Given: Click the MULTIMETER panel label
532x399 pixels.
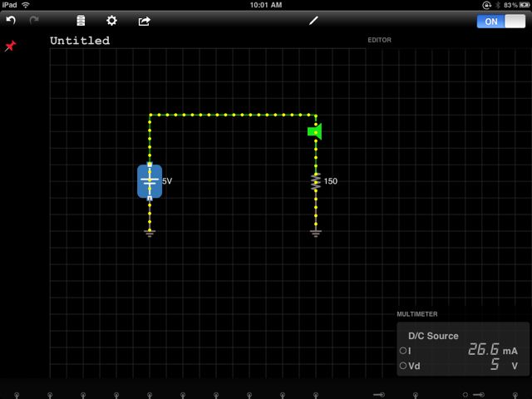Looking at the screenshot, I should coord(417,314).
